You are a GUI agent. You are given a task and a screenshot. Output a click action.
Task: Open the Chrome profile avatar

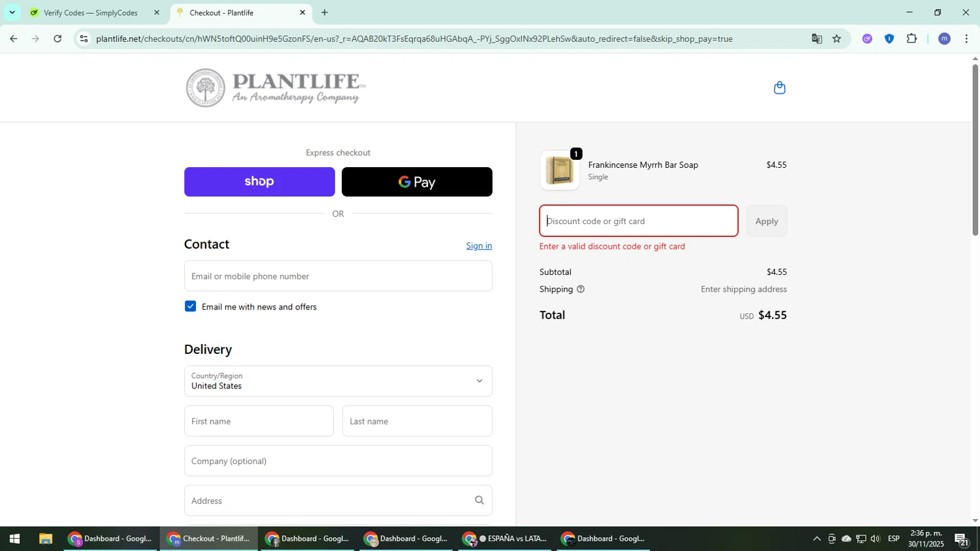click(944, 39)
